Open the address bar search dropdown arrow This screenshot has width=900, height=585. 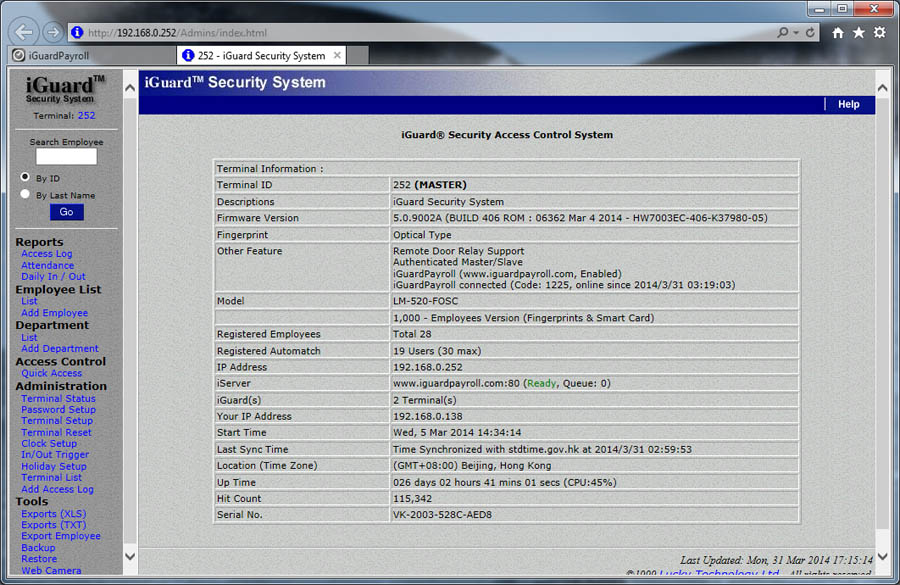click(x=796, y=33)
